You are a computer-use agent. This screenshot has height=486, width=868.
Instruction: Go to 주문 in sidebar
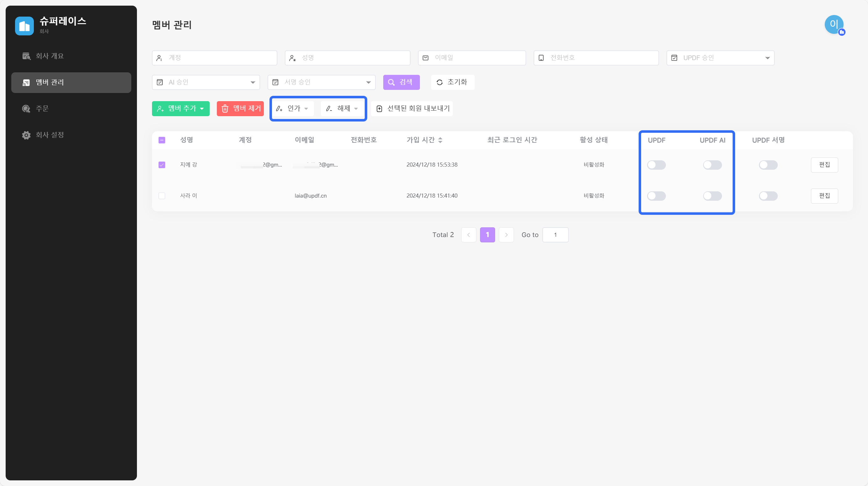[71, 108]
